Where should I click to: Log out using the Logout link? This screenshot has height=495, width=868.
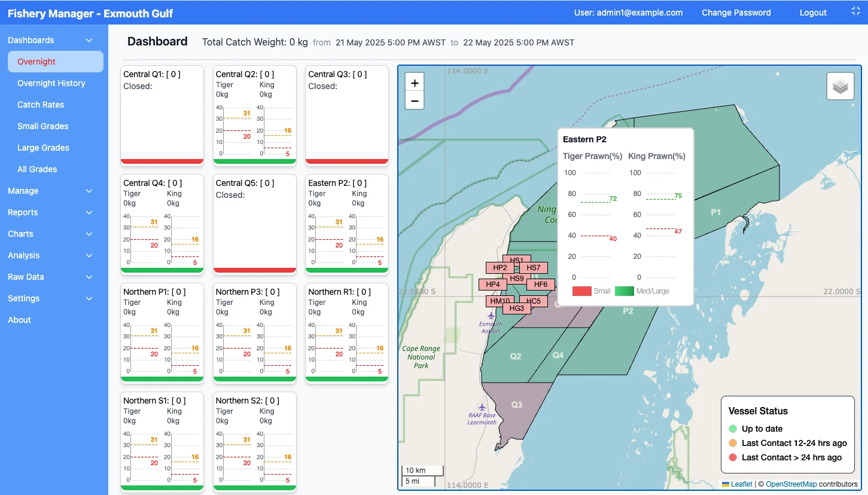click(x=813, y=13)
